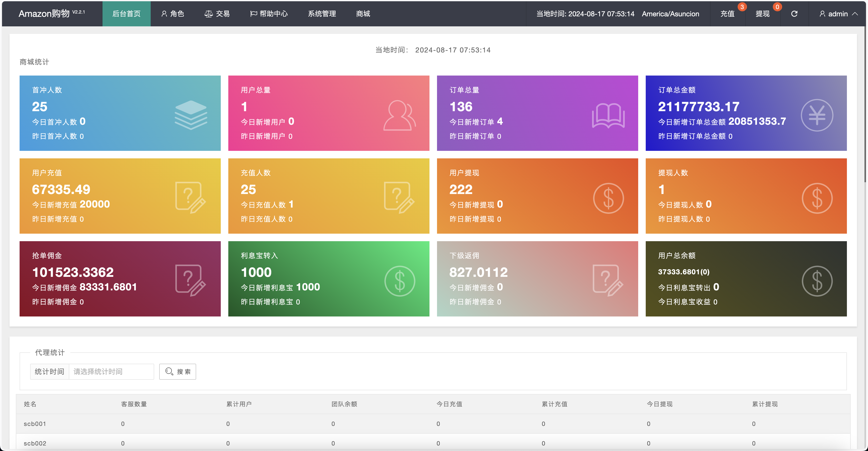Viewport: 868px width, 451px height.
Task: Click the refresh icon in top bar
Action: click(794, 14)
